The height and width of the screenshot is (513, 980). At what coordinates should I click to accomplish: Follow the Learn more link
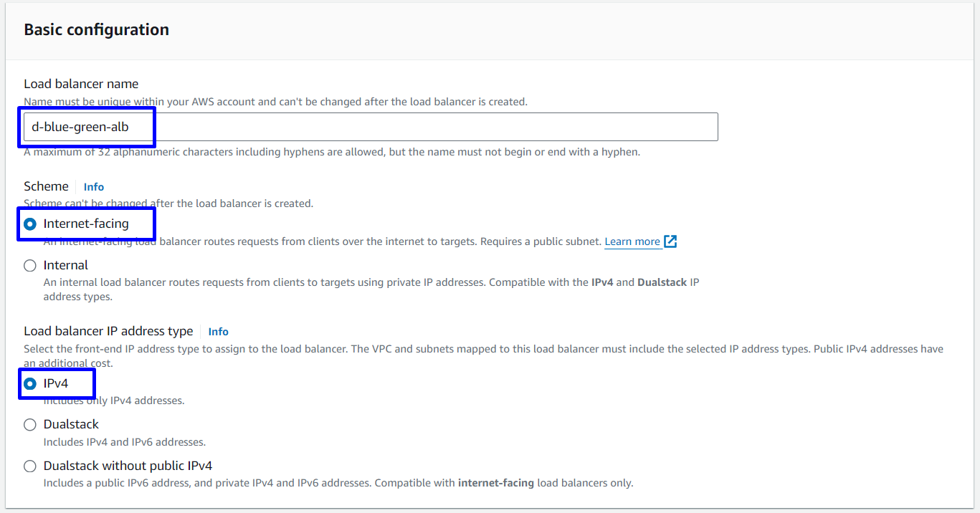[x=632, y=241]
